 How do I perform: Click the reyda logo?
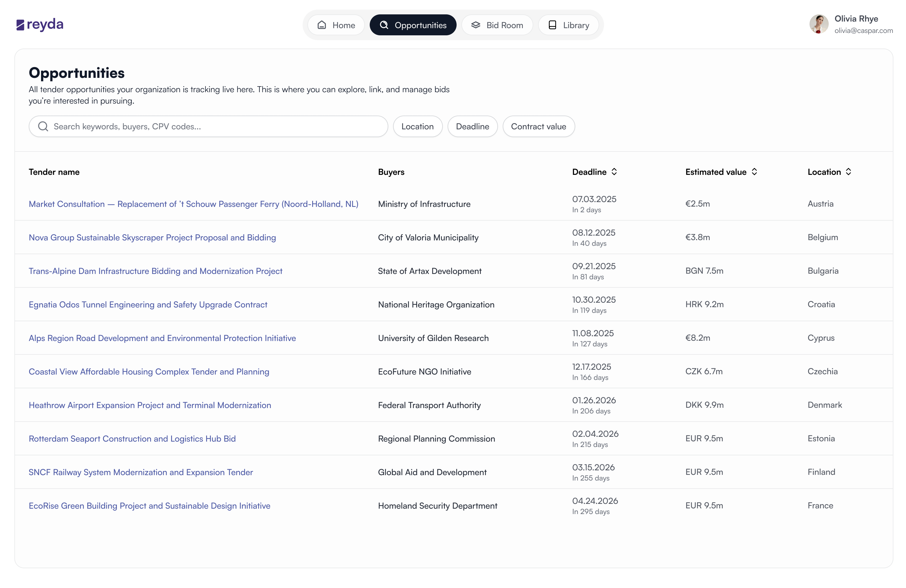[40, 24]
